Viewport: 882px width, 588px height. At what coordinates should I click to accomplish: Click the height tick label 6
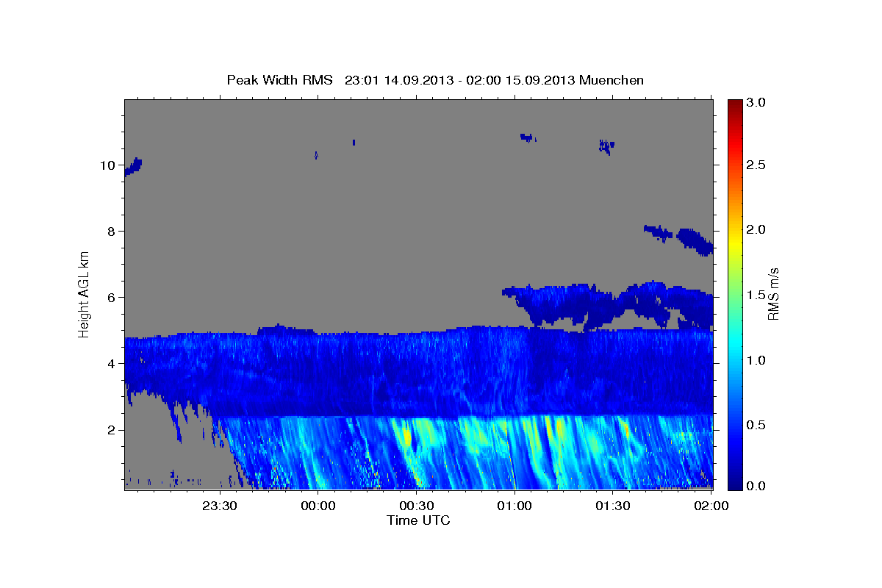110,298
